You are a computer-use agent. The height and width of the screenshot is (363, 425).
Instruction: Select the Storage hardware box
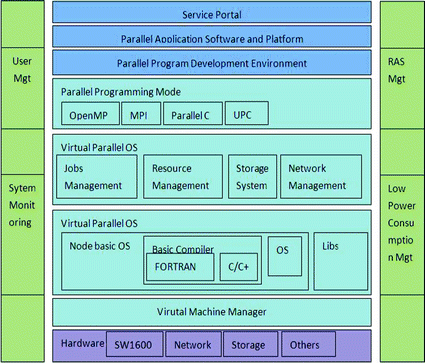click(x=250, y=344)
